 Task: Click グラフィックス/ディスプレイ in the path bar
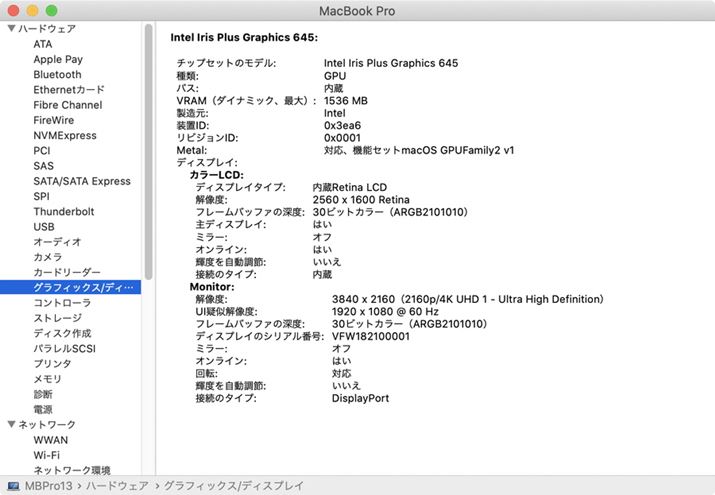pos(232,485)
